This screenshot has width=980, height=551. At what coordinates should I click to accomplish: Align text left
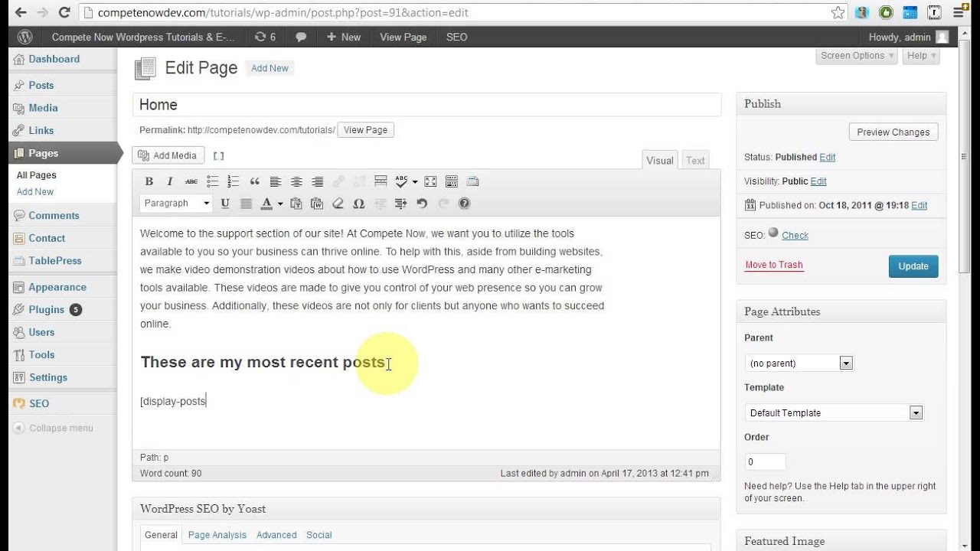tap(276, 181)
